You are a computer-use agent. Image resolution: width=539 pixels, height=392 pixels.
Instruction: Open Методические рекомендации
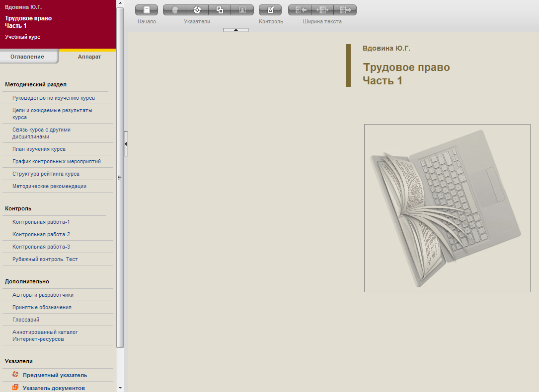point(50,186)
